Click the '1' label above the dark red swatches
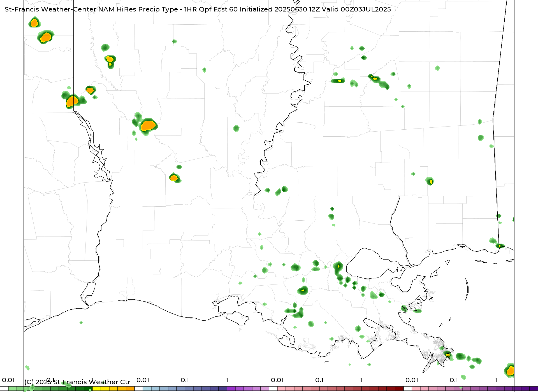Image resolution: width=538 pixels, height=392 pixels. 361,380
